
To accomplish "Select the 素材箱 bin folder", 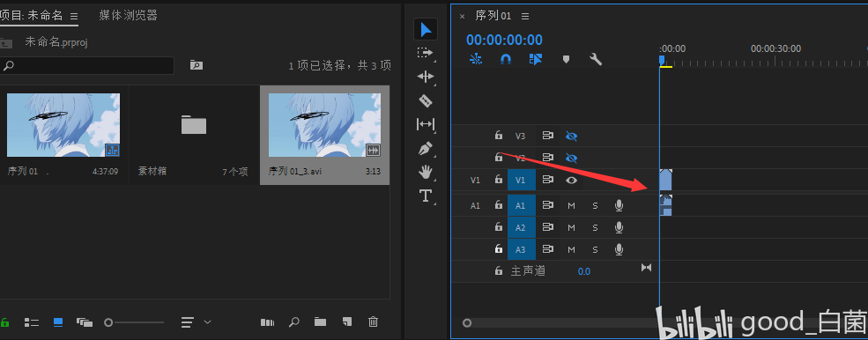I will pos(194,125).
